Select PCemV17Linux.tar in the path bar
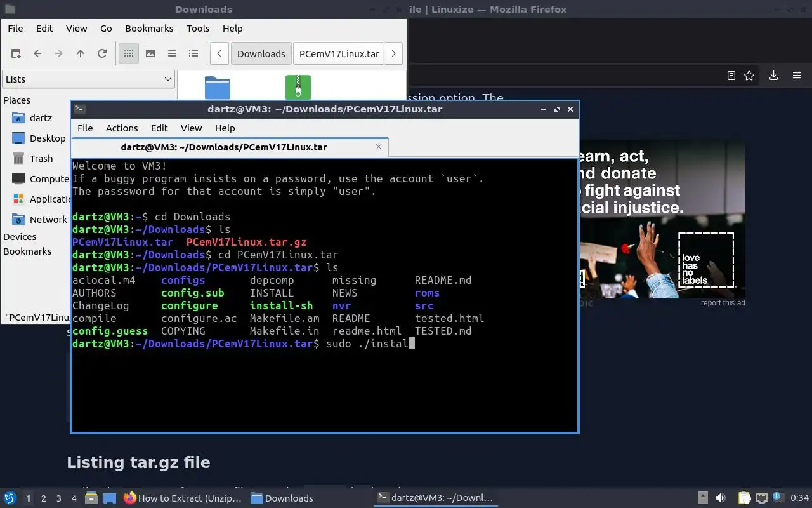Viewport: 812px width, 508px height. point(339,53)
